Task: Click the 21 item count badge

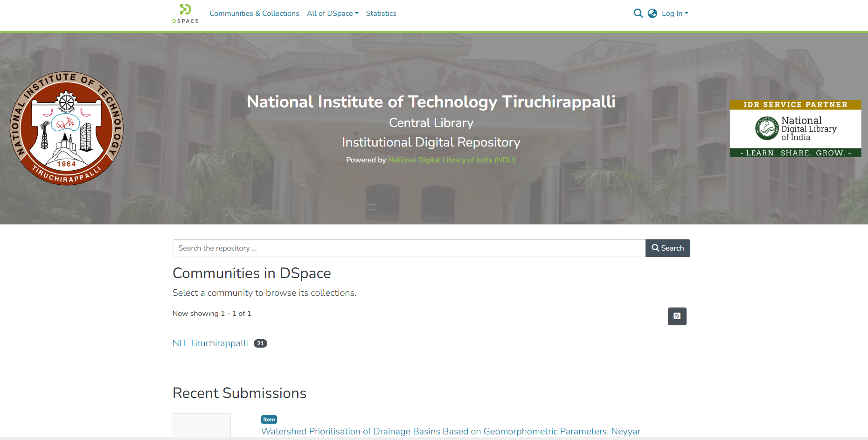Action: pyautogui.click(x=260, y=343)
